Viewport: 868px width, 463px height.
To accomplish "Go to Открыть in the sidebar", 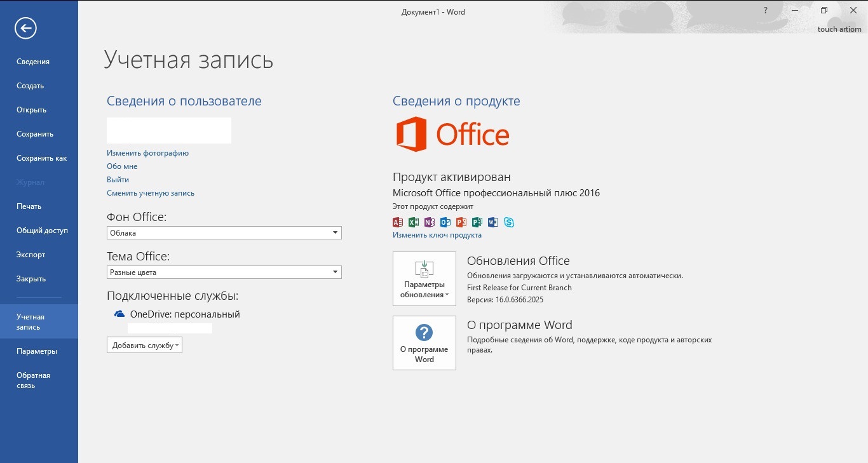I will (x=31, y=110).
